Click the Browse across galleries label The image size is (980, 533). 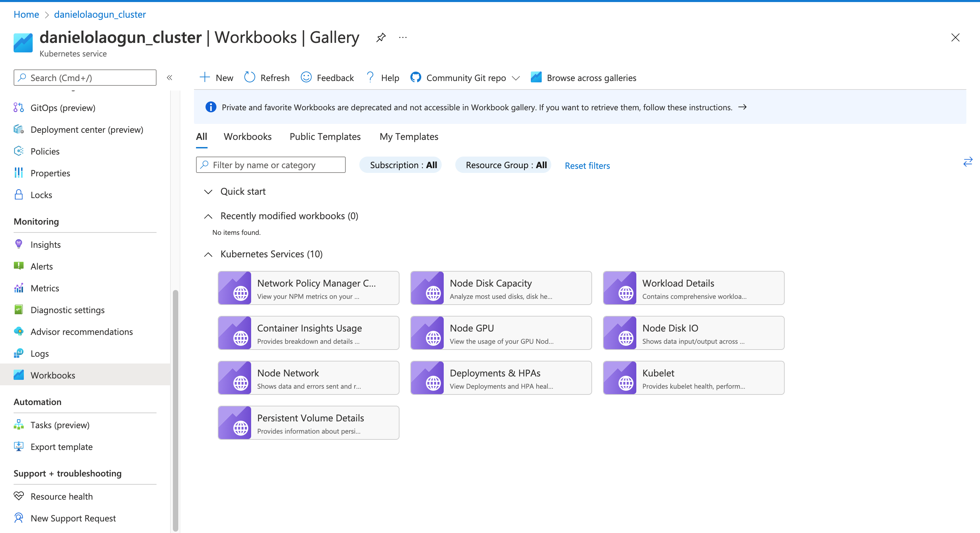(x=592, y=78)
